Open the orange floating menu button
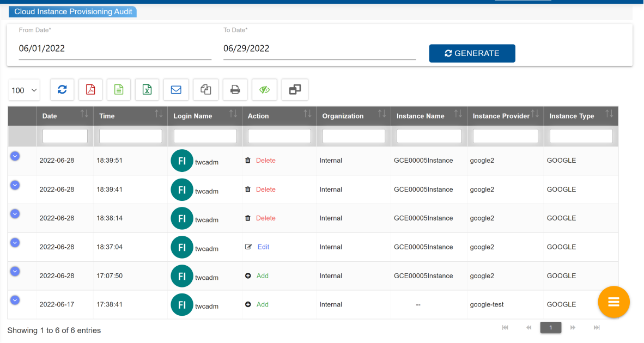The image size is (644, 343). click(613, 302)
